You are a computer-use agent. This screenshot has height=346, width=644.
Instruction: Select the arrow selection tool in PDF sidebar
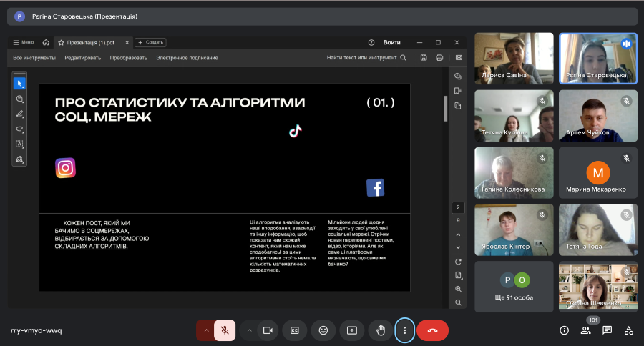[19, 84]
